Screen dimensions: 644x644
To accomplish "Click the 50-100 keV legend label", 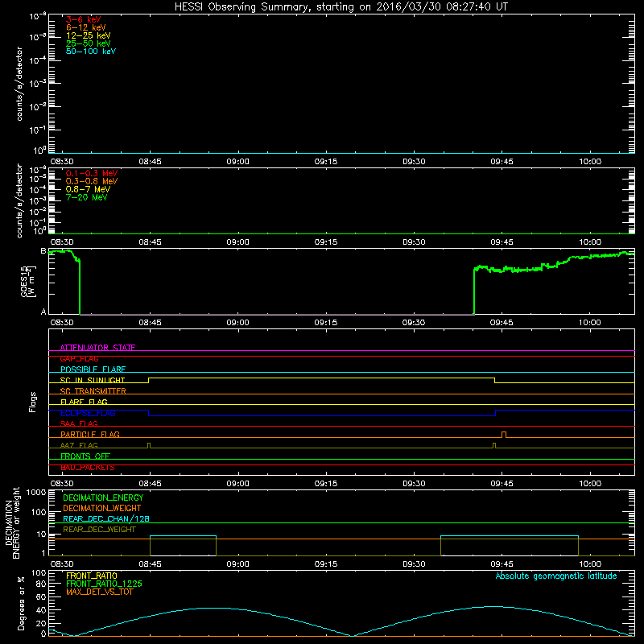I will pyautogui.click(x=91, y=52).
